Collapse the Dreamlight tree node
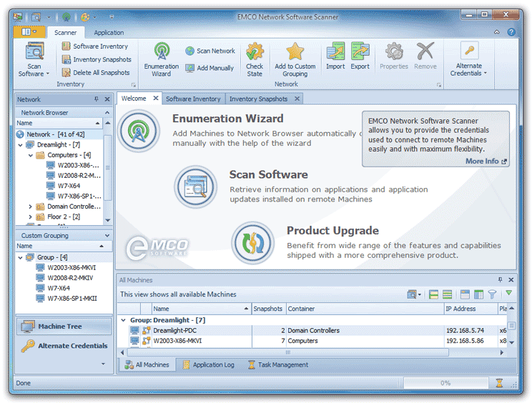 point(20,145)
